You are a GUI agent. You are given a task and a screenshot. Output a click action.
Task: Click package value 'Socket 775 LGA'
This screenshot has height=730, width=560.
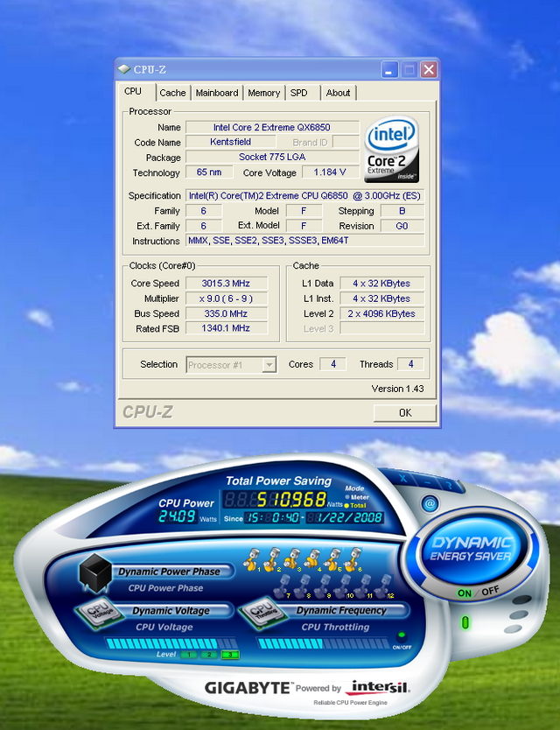coord(272,157)
